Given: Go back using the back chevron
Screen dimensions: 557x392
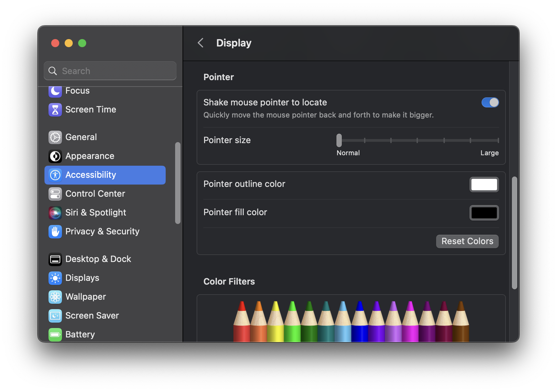Looking at the screenshot, I should click(x=201, y=43).
